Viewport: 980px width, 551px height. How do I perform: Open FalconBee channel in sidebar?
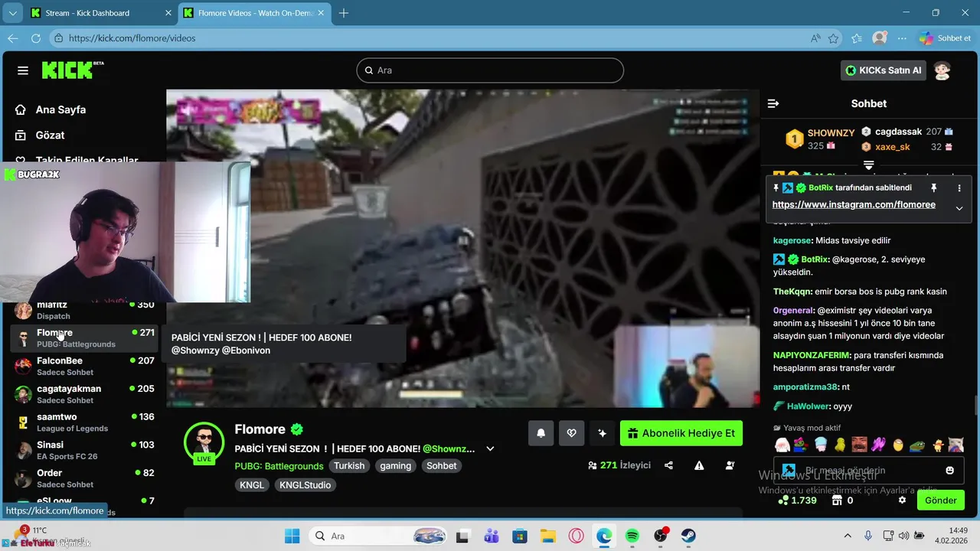pyautogui.click(x=84, y=366)
